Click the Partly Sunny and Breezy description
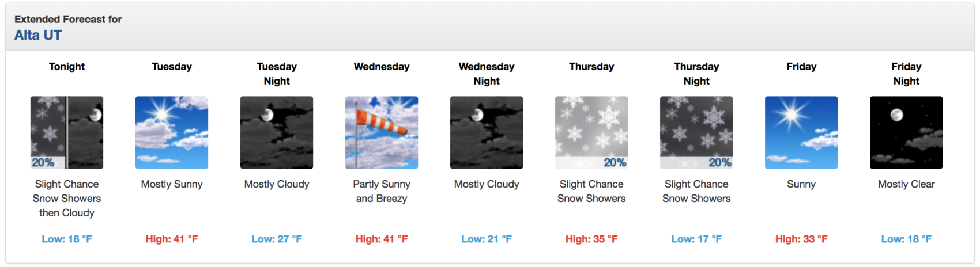The height and width of the screenshot is (267, 980). [x=382, y=191]
